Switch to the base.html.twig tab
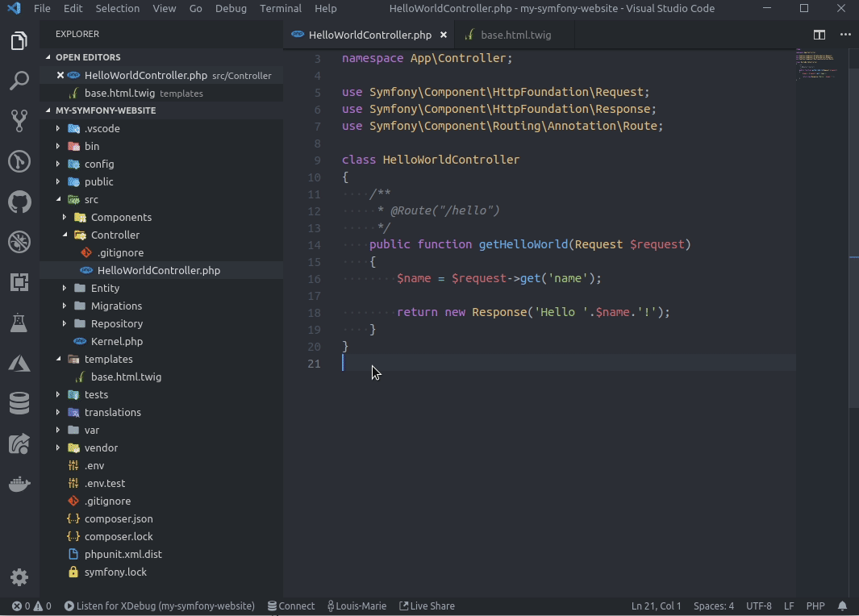This screenshot has width=859, height=616. coord(515,35)
